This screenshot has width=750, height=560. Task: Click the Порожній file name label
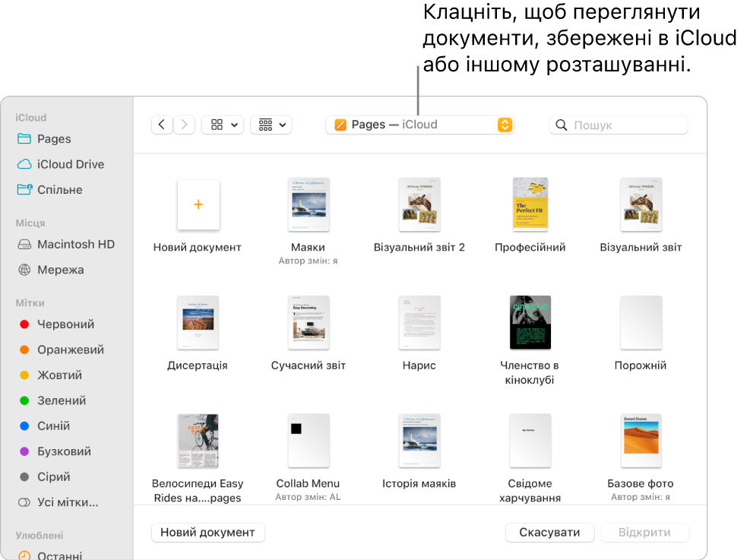(x=641, y=365)
